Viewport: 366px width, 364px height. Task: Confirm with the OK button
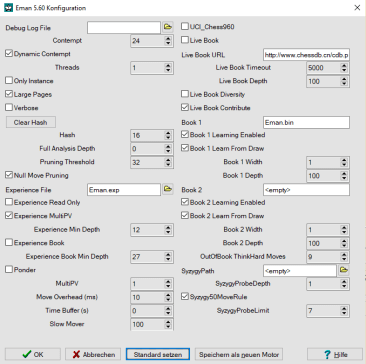(33, 354)
